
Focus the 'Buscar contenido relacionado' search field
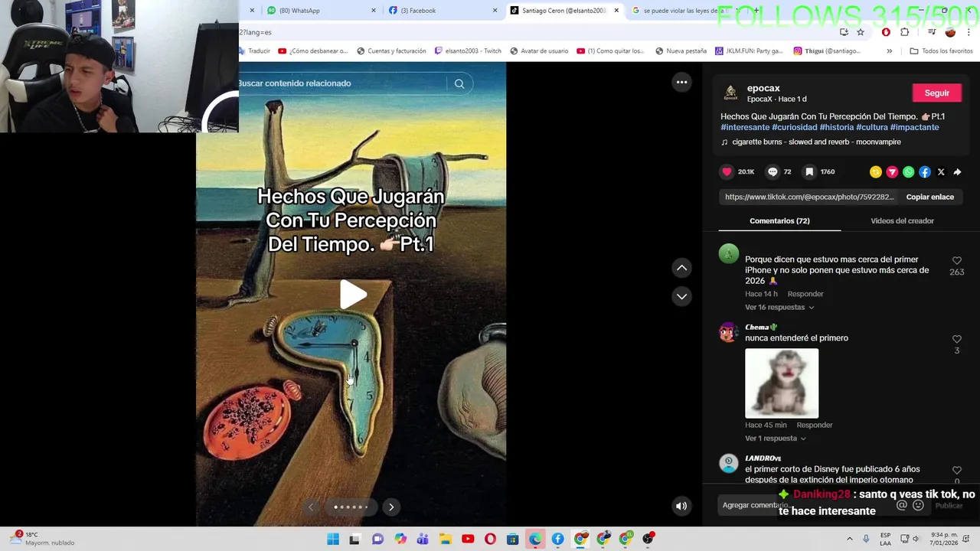pyautogui.click(x=341, y=83)
